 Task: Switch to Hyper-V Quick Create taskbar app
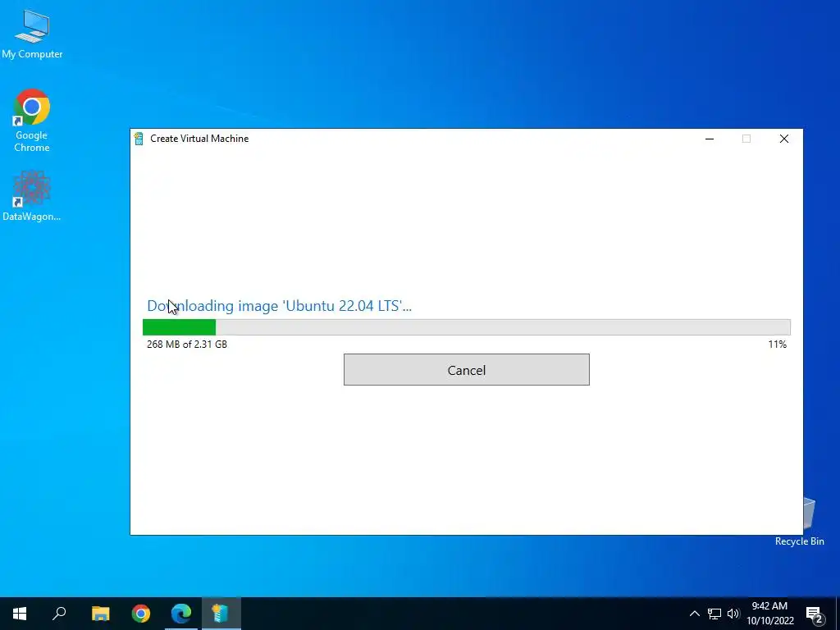point(221,614)
